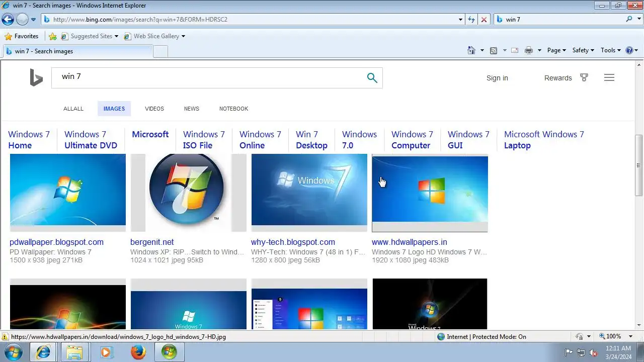Open Bing hamburger menu

click(609, 77)
